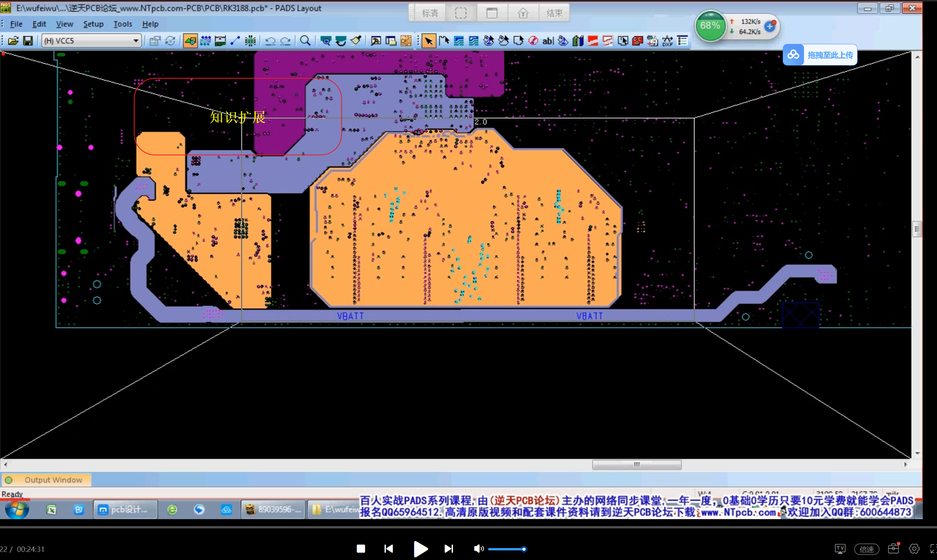
Task: Select the Copper drafting tool
Action: pyautogui.click(x=459, y=40)
